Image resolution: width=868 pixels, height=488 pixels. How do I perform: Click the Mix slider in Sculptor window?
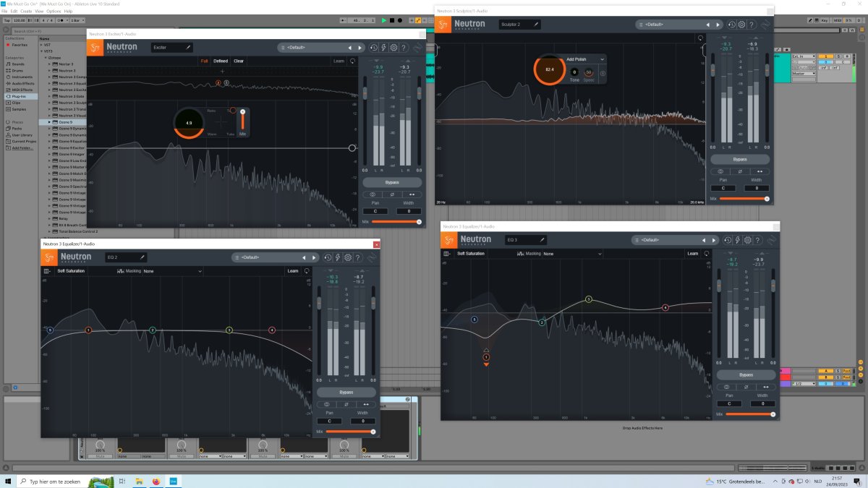(x=744, y=198)
